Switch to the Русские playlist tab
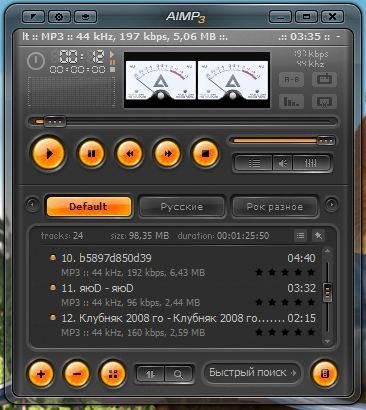366x410 pixels. pyautogui.click(x=182, y=207)
